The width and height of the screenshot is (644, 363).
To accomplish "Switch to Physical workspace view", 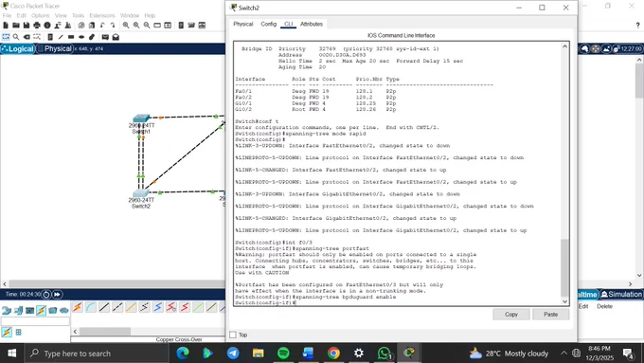I will pos(55,49).
